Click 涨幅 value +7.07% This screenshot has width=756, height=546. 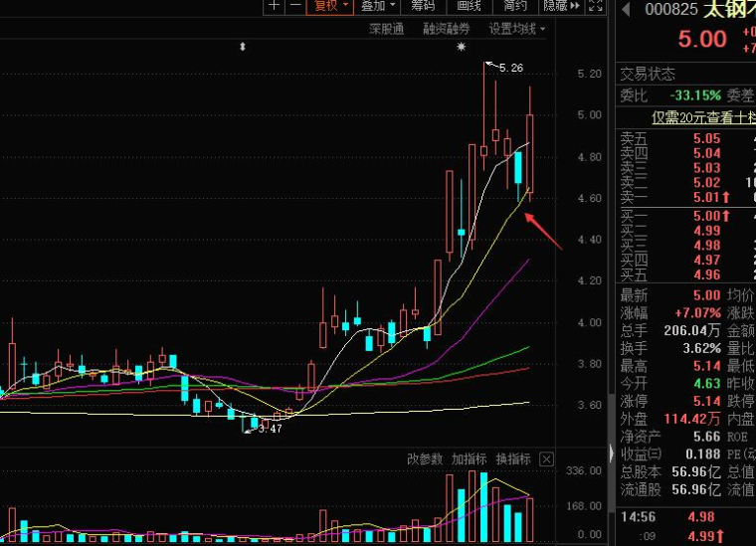coord(697,312)
